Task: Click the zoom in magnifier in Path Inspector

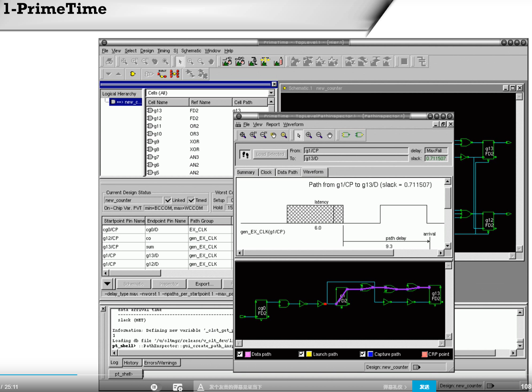Action: 309,135
